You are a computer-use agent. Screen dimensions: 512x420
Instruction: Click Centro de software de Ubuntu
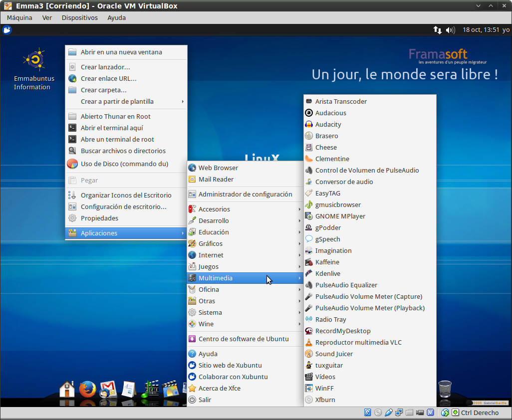[x=243, y=339]
